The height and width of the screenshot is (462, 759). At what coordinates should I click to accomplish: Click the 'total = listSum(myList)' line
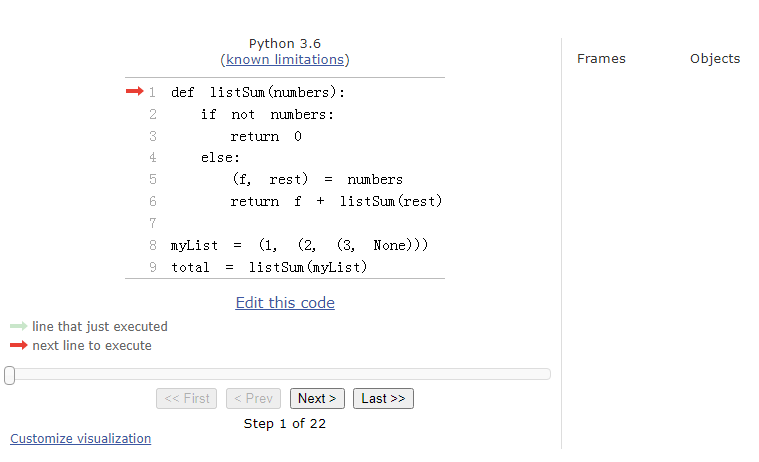[x=269, y=267]
